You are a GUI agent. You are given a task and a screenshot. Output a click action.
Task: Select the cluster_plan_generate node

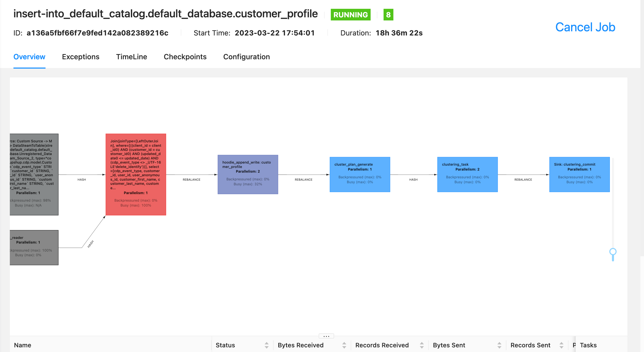click(360, 174)
